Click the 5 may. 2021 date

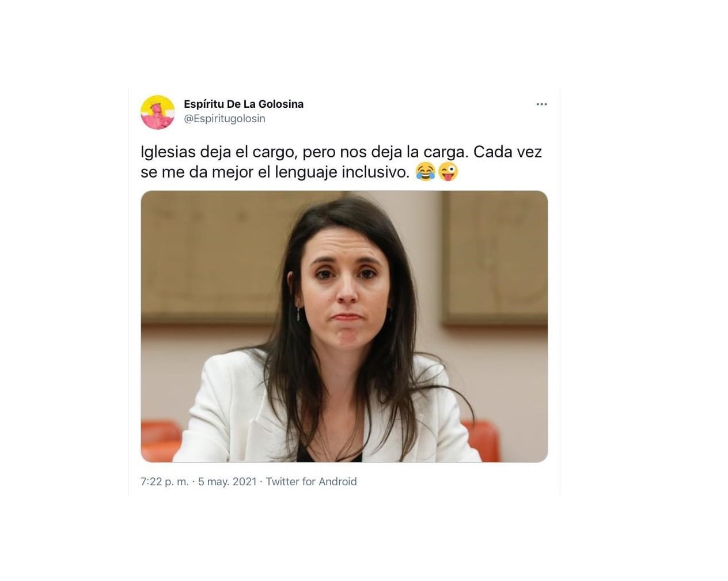coord(227,482)
